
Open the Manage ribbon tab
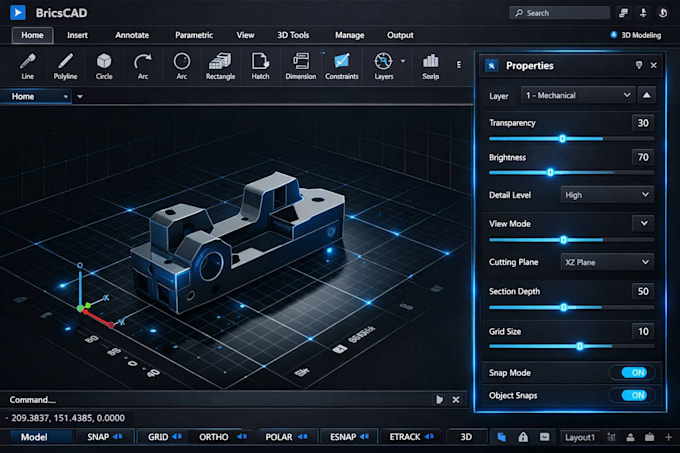pos(350,35)
